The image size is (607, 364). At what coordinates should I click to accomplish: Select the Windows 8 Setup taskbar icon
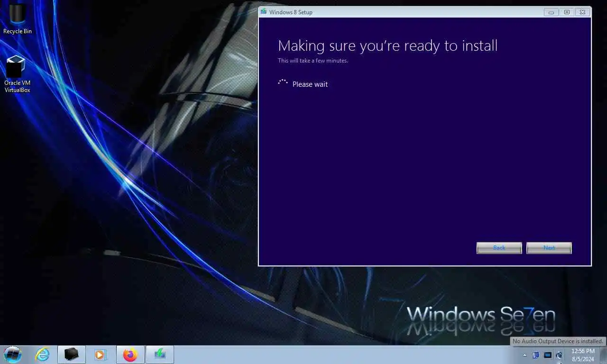(x=160, y=355)
